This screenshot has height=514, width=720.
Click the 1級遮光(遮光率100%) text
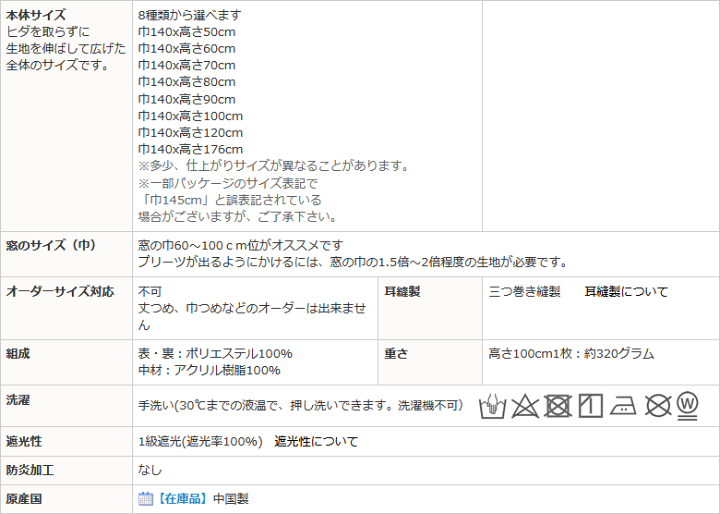200,441
